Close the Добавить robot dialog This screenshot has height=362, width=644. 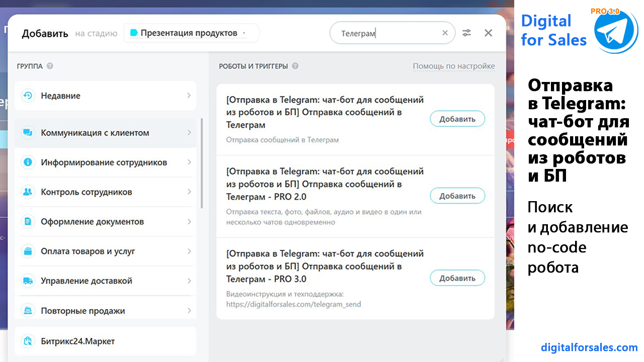(488, 33)
